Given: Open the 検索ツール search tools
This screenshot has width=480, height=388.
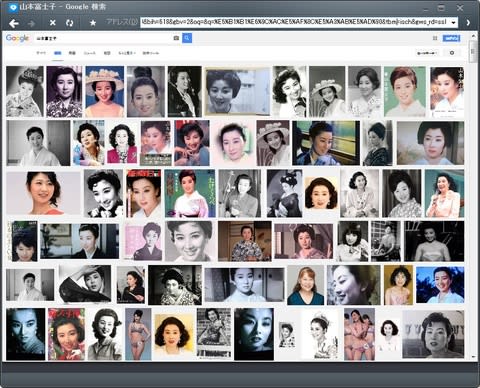Looking at the screenshot, I should coord(151,53).
